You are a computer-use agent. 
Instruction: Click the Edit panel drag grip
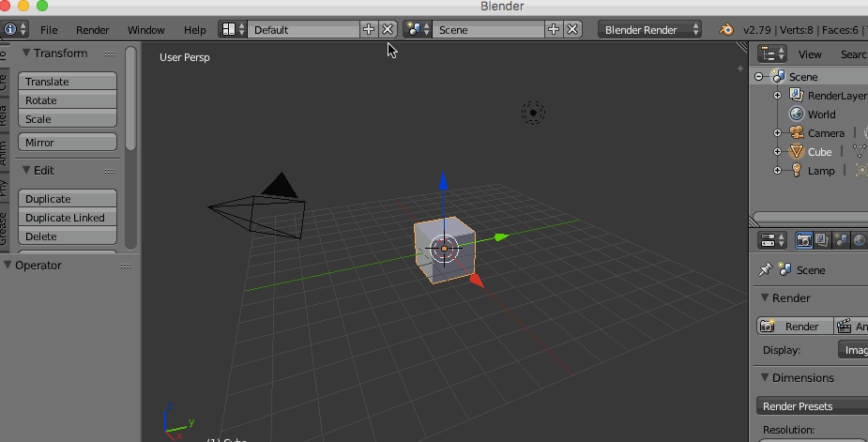point(110,171)
